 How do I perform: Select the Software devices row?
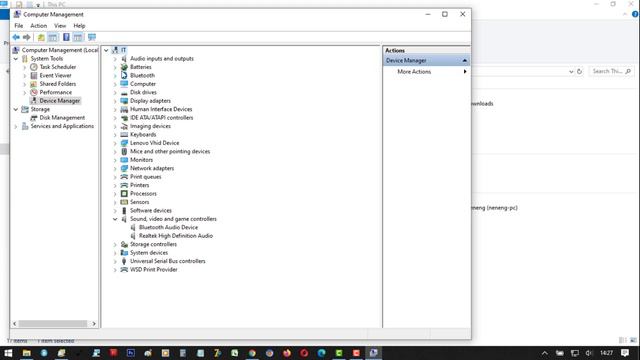151,211
